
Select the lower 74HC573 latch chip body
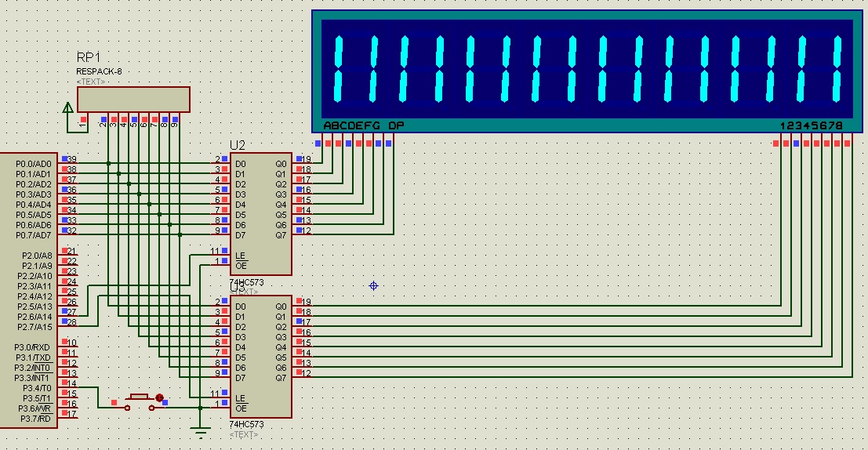[261, 357]
